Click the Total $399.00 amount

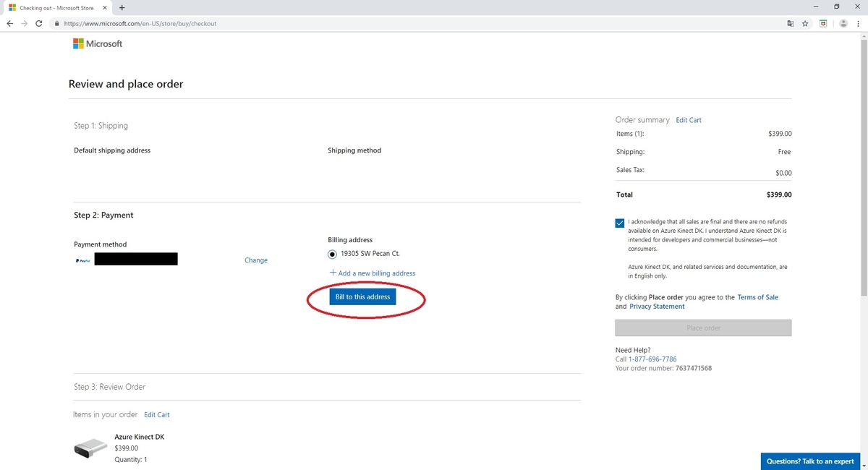tap(779, 195)
